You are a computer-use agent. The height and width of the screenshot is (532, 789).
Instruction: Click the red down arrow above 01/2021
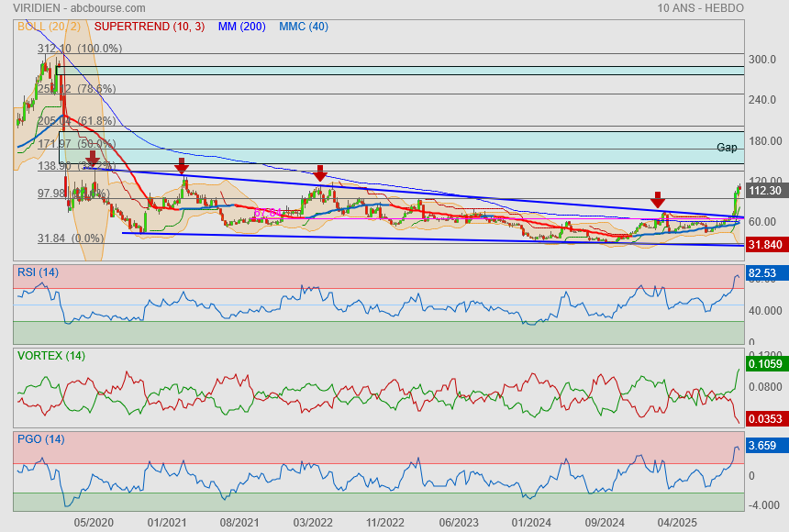tap(182, 165)
